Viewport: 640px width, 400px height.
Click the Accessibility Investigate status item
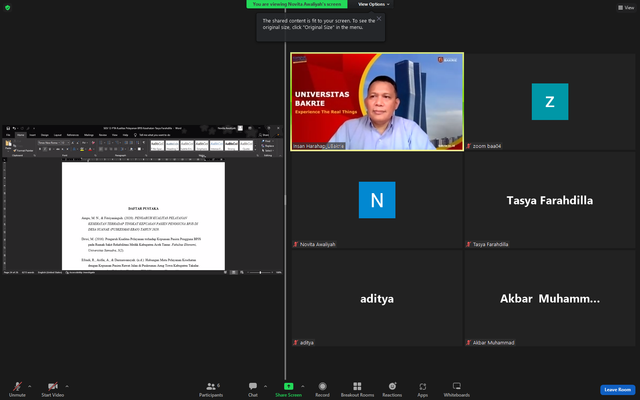click(x=80, y=272)
